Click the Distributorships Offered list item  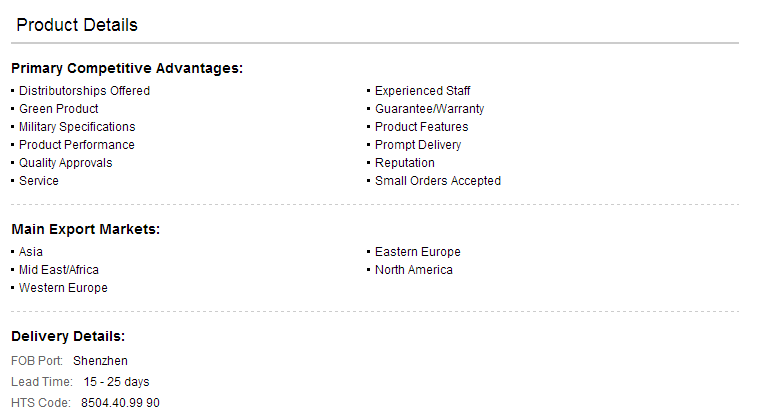click(84, 91)
